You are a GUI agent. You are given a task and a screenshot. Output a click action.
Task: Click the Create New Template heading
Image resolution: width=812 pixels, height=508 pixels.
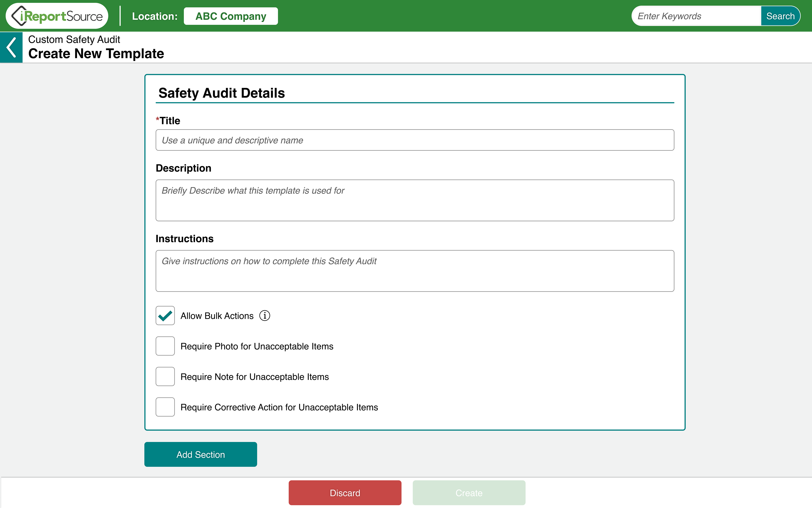[x=96, y=54]
